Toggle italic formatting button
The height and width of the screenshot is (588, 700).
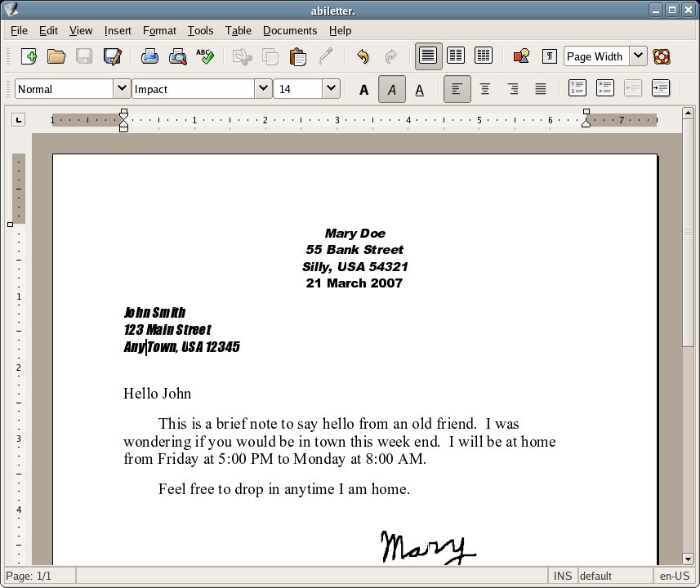coord(392,89)
